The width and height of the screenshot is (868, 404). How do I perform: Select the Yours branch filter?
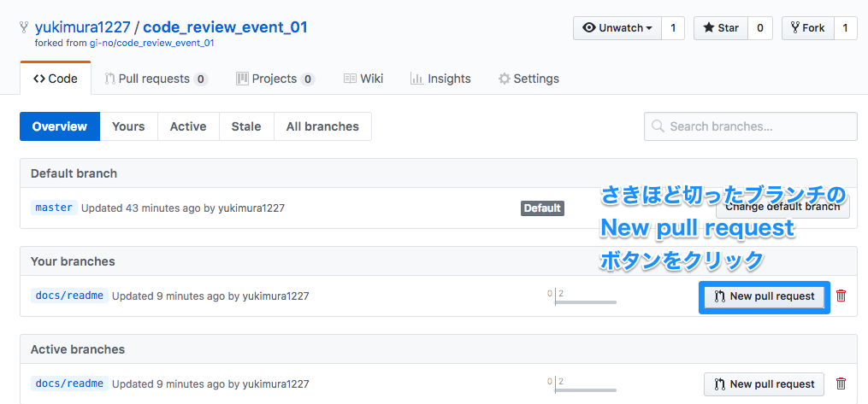click(128, 126)
